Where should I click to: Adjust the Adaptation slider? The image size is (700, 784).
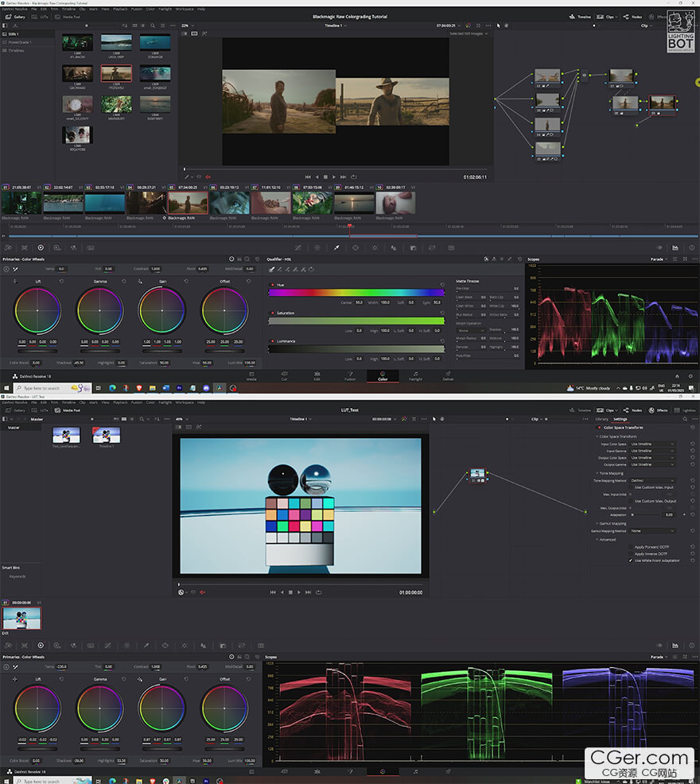point(645,514)
